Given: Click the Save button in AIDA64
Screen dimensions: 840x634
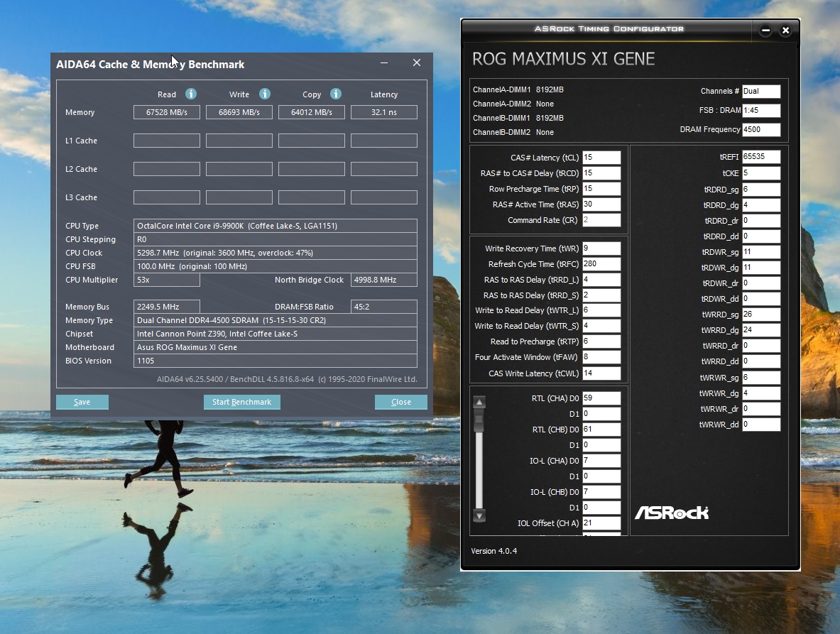Looking at the screenshot, I should click(82, 402).
